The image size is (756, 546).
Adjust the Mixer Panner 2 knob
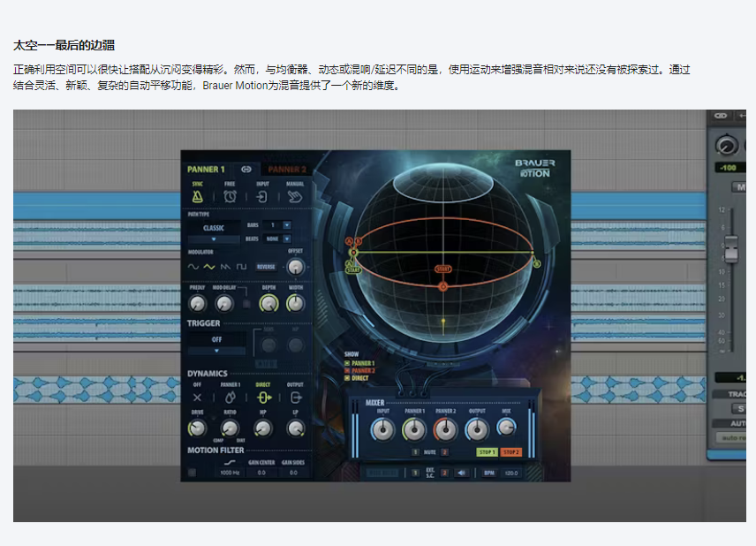pyautogui.click(x=445, y=429)
